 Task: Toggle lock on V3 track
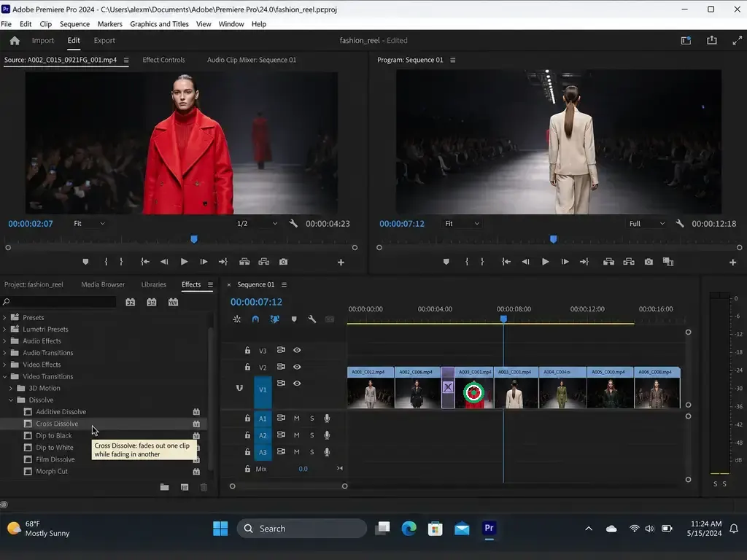(x=247, y=350)
